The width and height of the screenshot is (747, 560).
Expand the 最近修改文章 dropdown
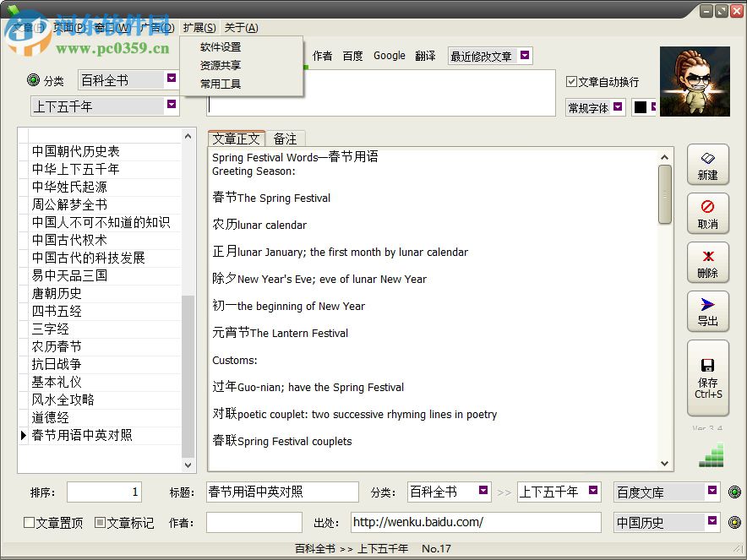point(525,55)
